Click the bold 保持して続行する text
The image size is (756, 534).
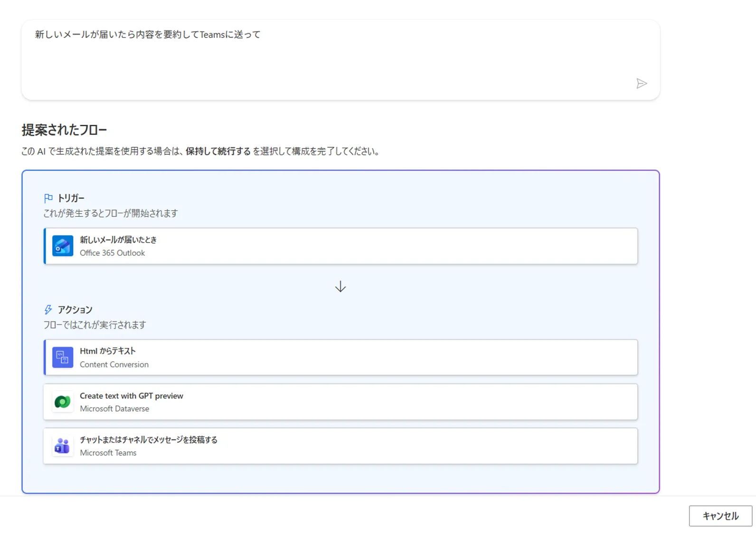(x=218, y=151)
